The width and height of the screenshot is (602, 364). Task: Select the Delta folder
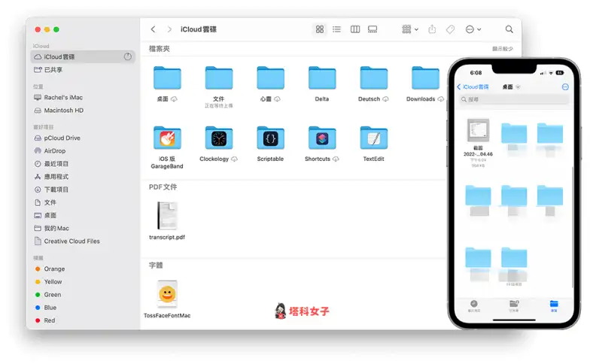[x=322, y=78]
